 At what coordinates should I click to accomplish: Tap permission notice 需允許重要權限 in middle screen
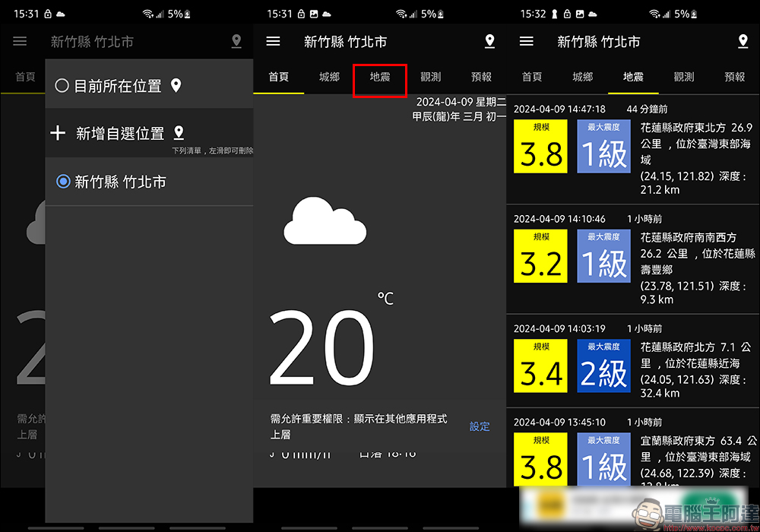point(359,426)
